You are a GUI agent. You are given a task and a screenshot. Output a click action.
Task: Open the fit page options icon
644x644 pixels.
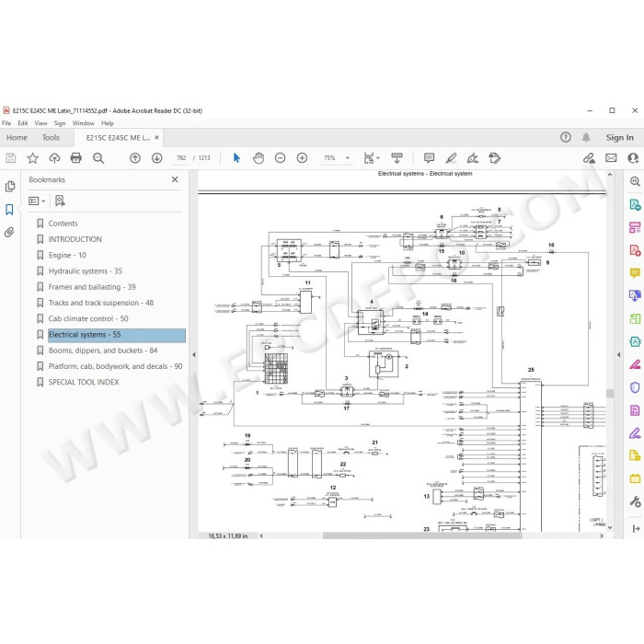coord(372,158)
